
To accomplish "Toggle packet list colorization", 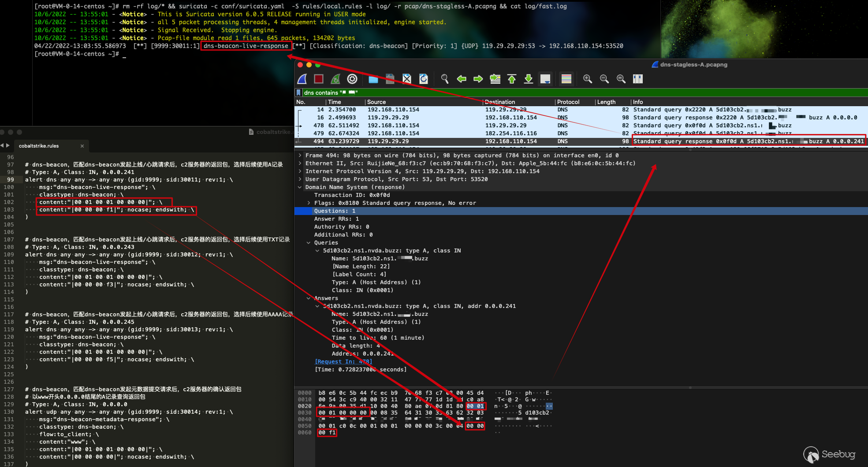I will point(566,79).
